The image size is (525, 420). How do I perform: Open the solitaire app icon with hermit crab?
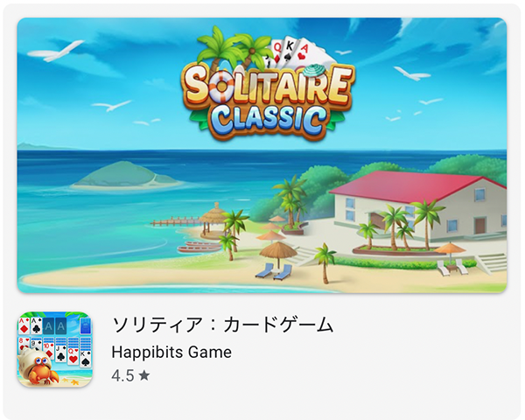coord(55,350)
